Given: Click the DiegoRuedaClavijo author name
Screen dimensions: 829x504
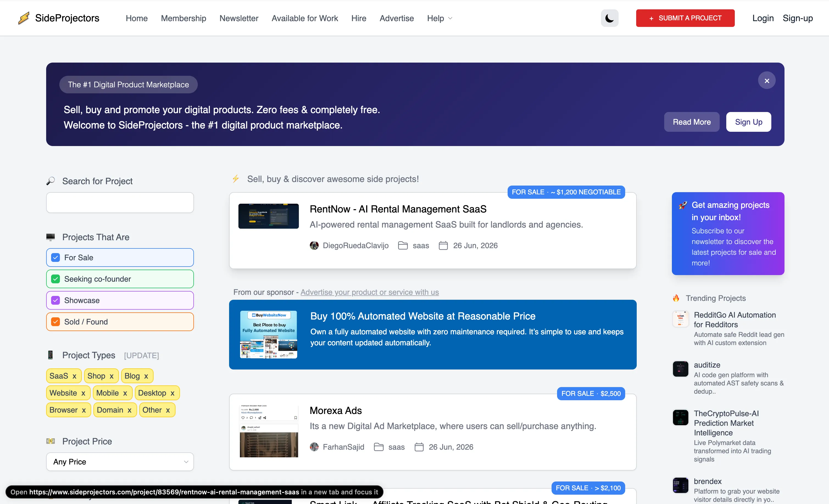Looking at the screenshot, I should (356, 245).
